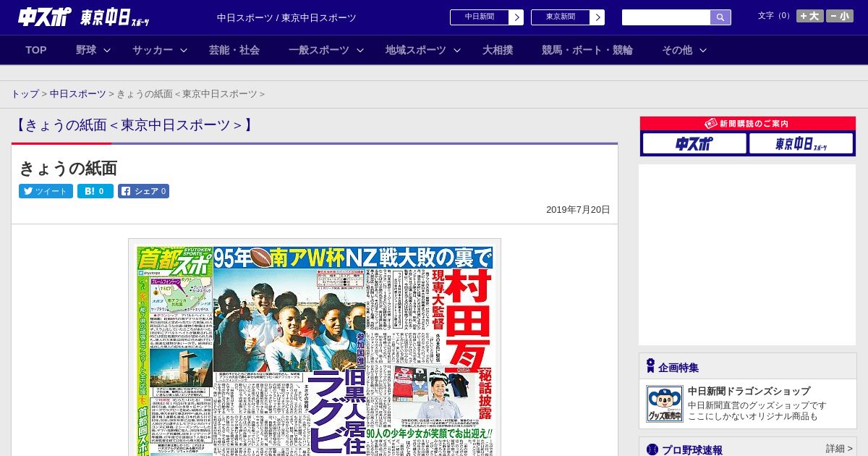This screenshot has width=868, height=456.
Task: Go to TOP menu item
Action: click(36, 50)
